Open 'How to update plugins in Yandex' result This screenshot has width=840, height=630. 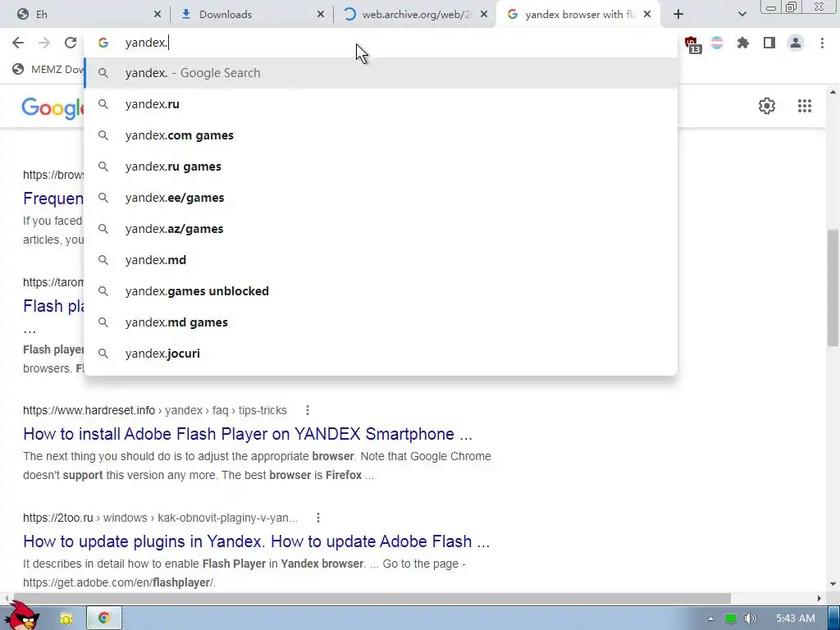(x=256, y=541)
